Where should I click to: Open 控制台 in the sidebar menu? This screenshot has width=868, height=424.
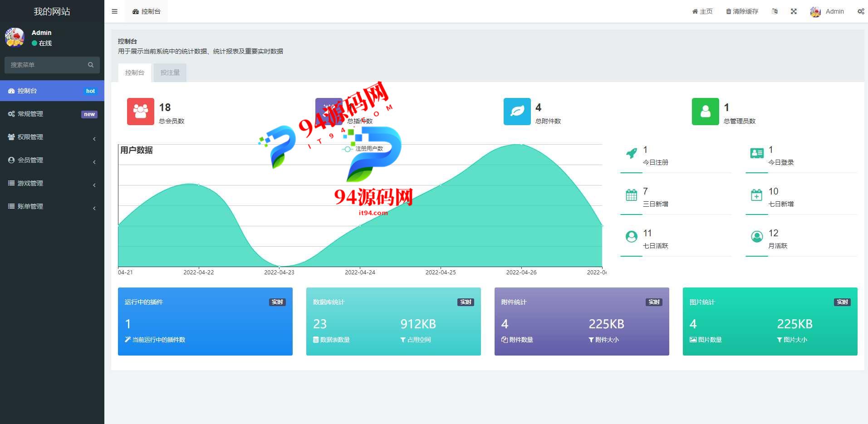(52, 91)
